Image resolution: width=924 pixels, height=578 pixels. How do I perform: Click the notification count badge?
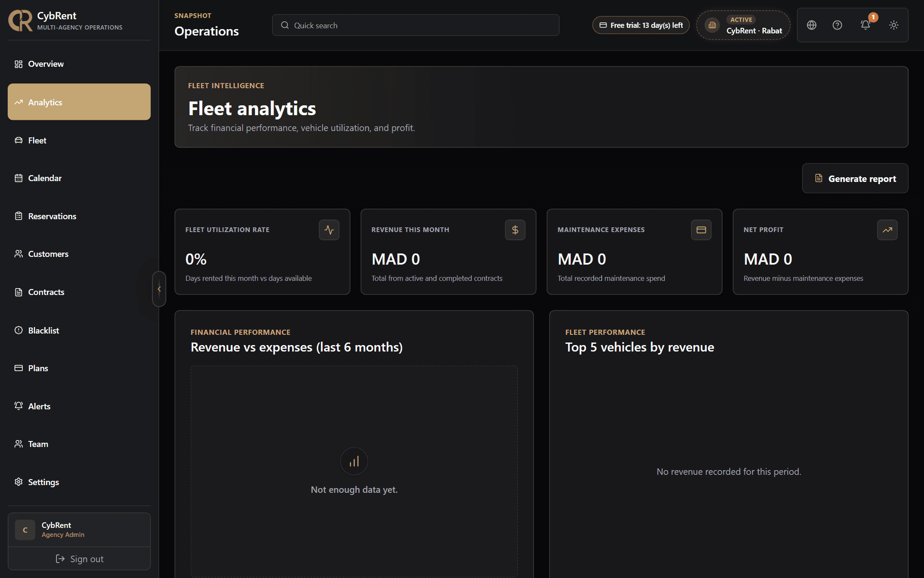tap(873, 17)
